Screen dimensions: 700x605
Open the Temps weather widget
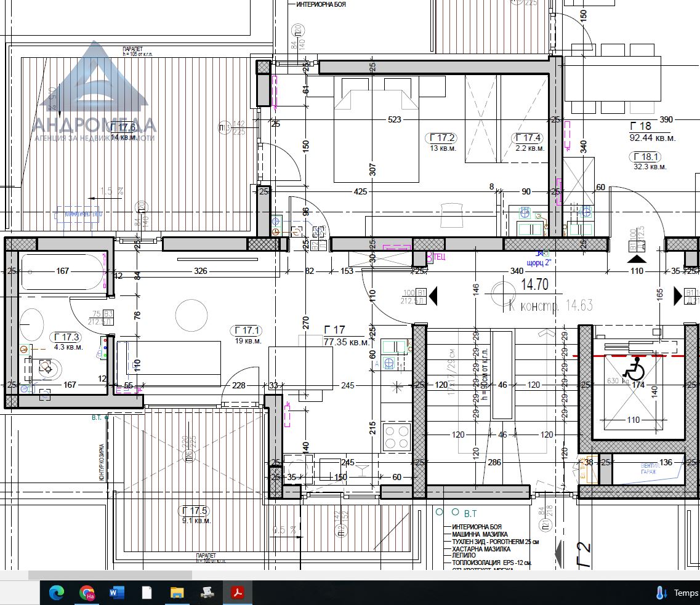[x=677, y=593]
